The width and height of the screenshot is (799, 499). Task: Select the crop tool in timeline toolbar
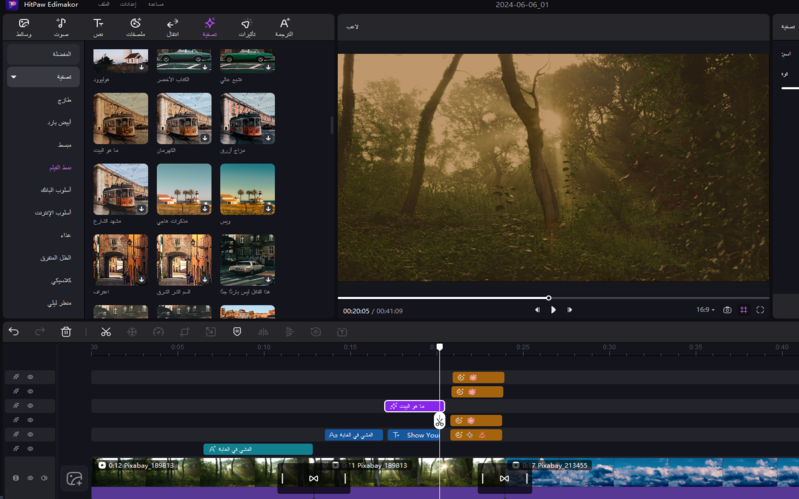[x=184, y=332]
